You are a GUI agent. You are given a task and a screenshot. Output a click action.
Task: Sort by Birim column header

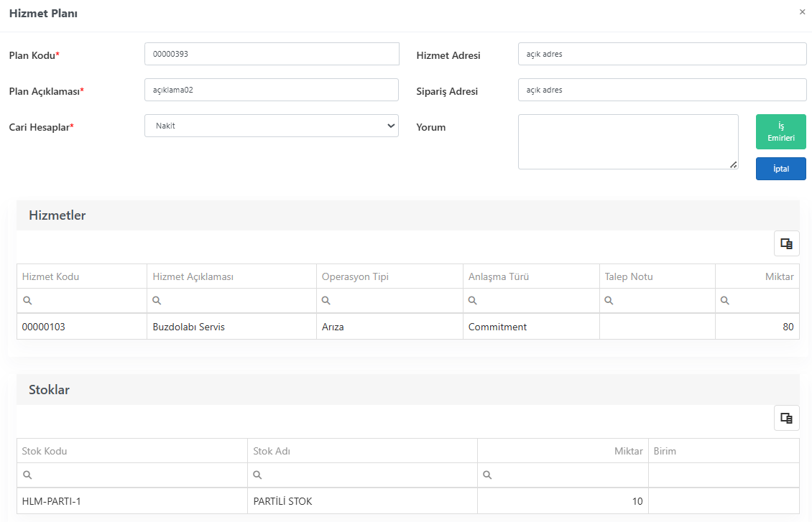724,451
